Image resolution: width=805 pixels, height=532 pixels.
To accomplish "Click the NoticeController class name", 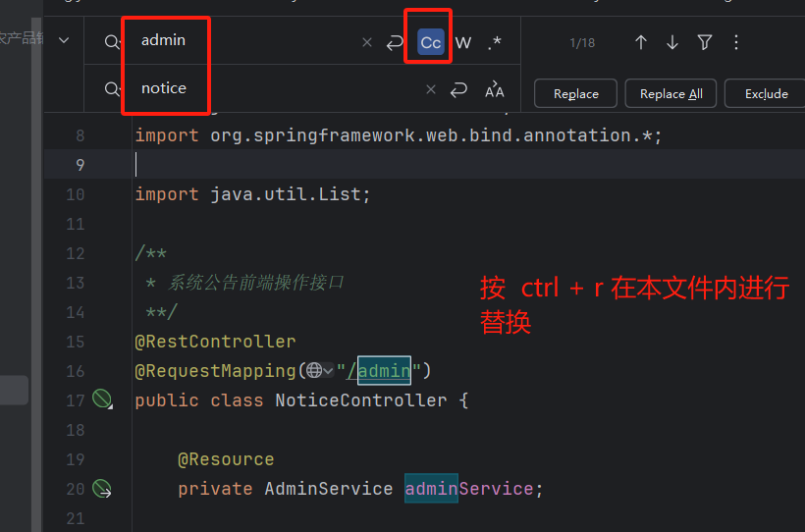I will [x=361, y=400].
